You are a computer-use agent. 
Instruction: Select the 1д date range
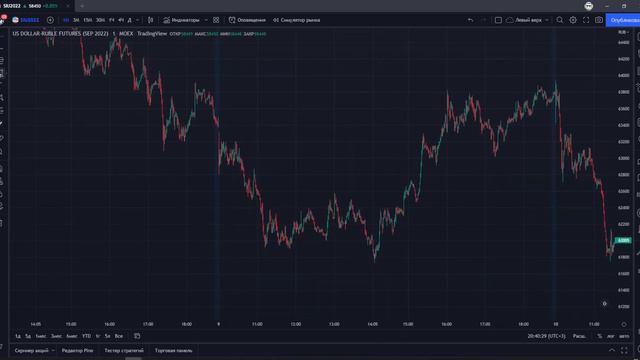pos(18,336)
